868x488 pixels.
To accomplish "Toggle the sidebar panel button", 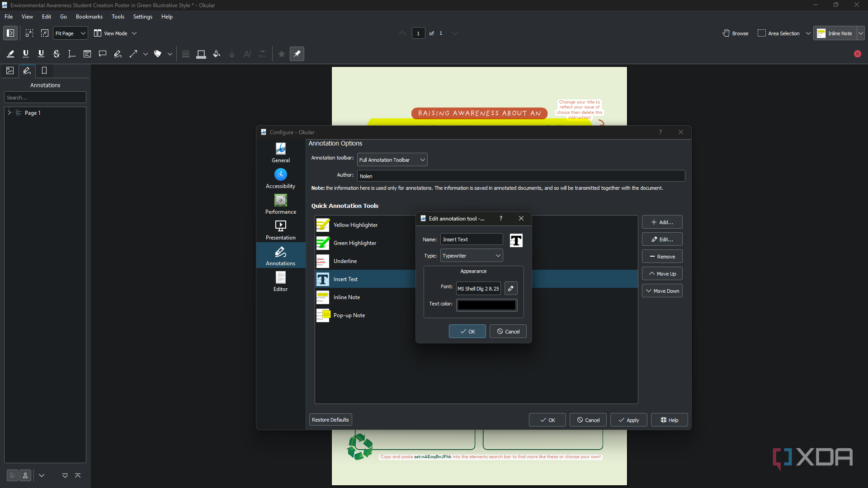I will (10, 33).
